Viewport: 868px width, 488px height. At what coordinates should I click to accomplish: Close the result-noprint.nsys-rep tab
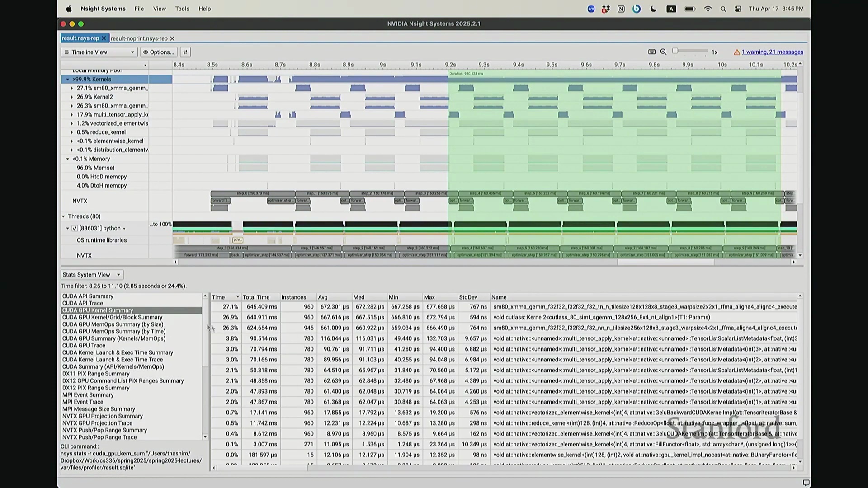coord(172,39)
